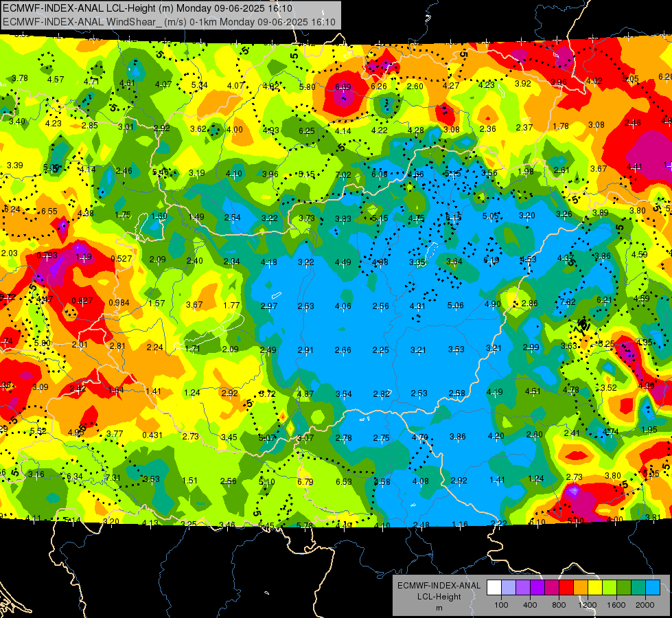Click the wind shear value 0.984
The width and height of the screenshot is (672, 618).
click(119, 303)
